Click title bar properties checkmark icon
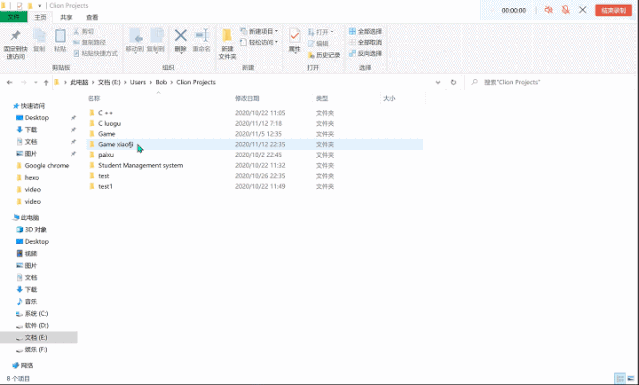This screenshot has height=385, width=639. pos(19,6)
